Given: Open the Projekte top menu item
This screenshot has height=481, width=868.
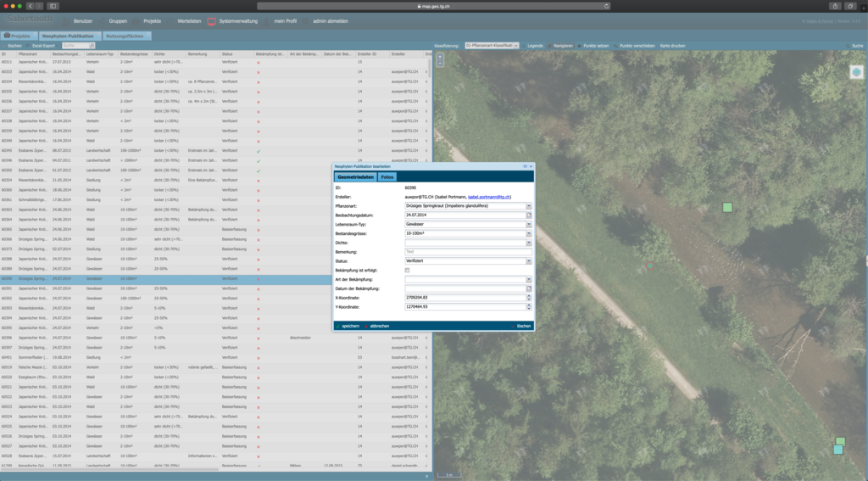Looking at the screenshot, I should [x=153, y=21].
